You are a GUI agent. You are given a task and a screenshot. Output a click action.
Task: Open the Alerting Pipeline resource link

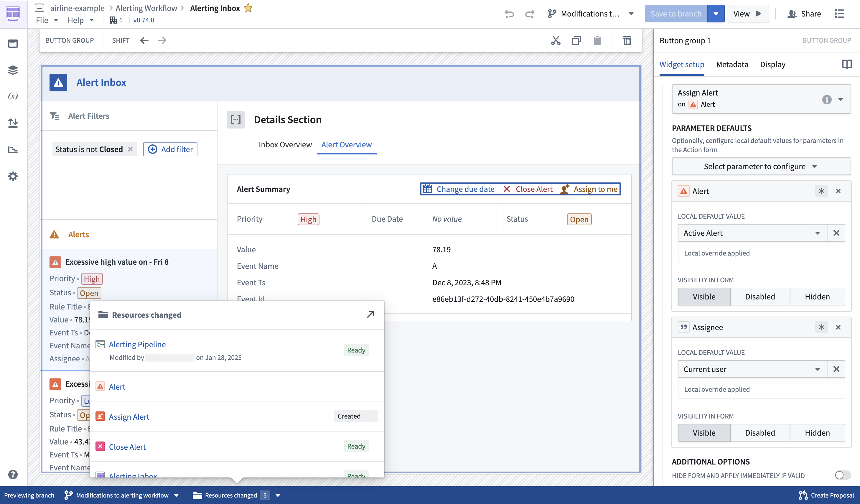coord(137,344)
